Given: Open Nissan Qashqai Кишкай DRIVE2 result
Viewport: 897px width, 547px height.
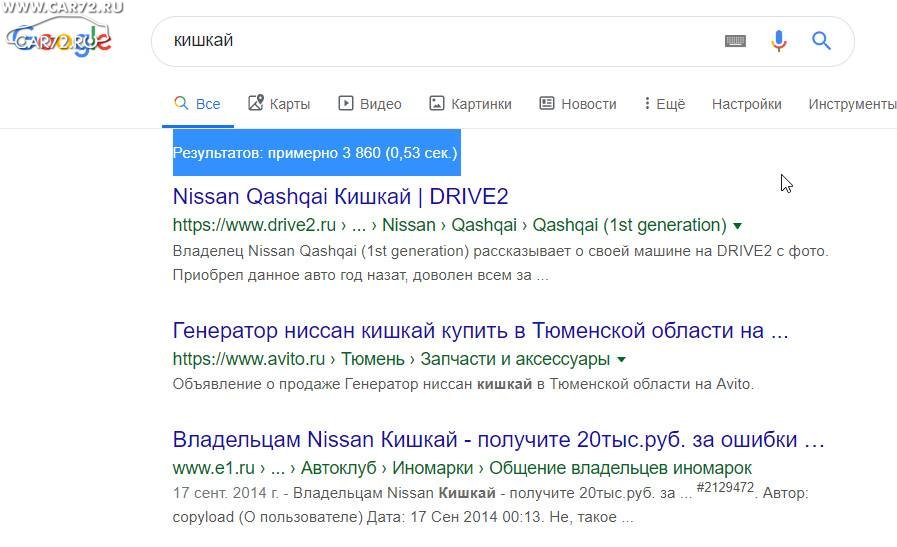Looking at the screenshot, I should click(x=340, y=196).
